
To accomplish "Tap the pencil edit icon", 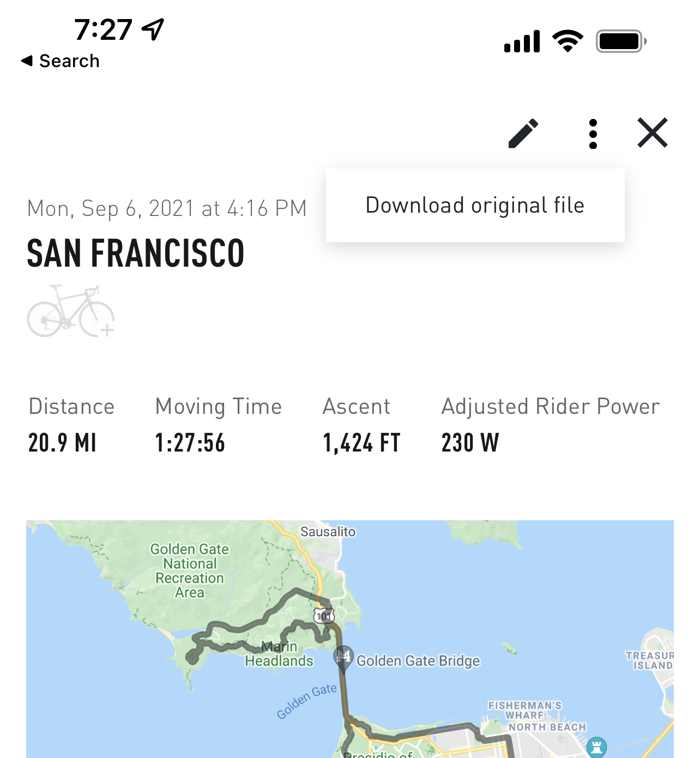I will point(523,134).
